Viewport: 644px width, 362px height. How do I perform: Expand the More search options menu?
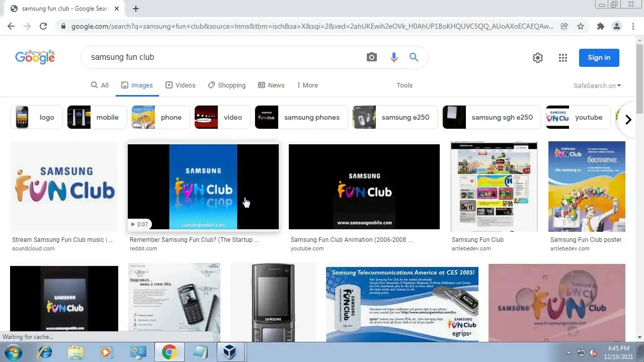307,85
